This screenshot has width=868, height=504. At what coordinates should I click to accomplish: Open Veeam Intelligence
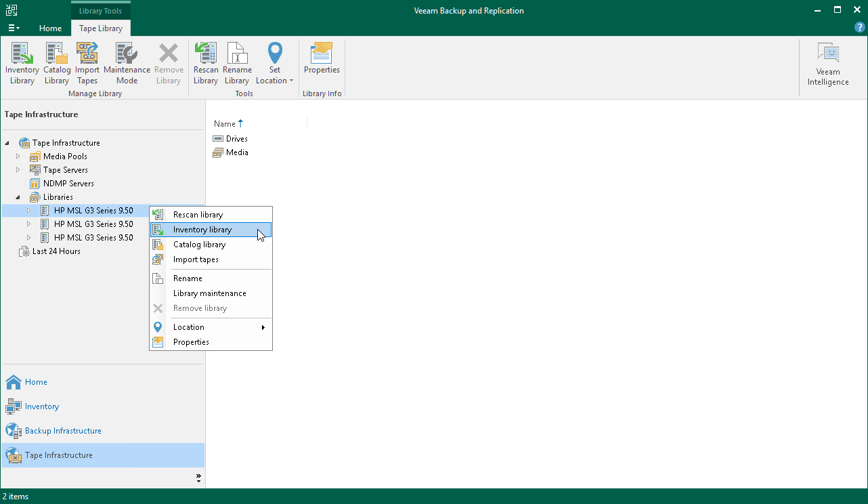[x=828, y=64]
